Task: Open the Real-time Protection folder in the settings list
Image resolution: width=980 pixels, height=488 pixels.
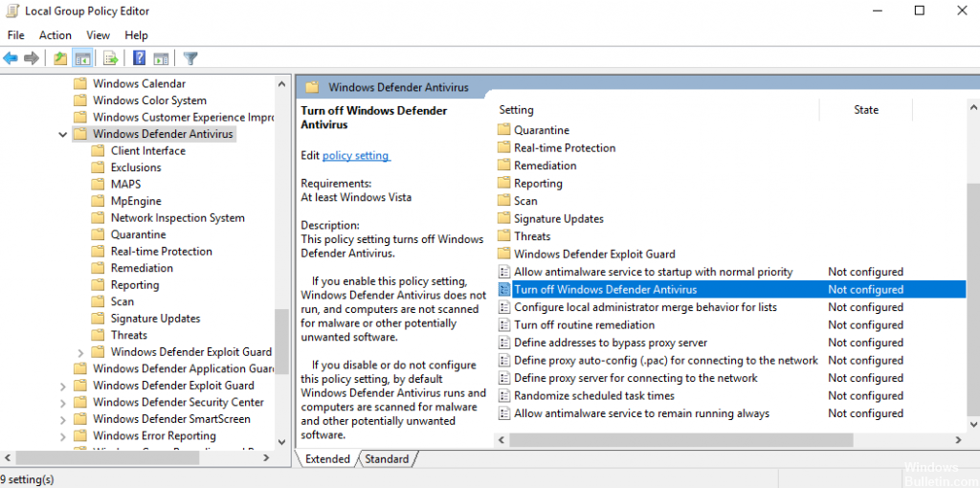Action: point(565,148)
